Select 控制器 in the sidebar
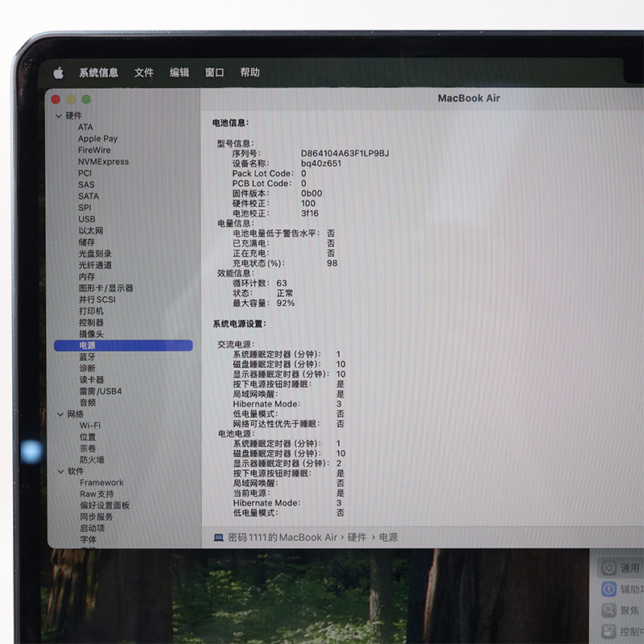This screenshot has height=644, width=644. tap(91, 323)
